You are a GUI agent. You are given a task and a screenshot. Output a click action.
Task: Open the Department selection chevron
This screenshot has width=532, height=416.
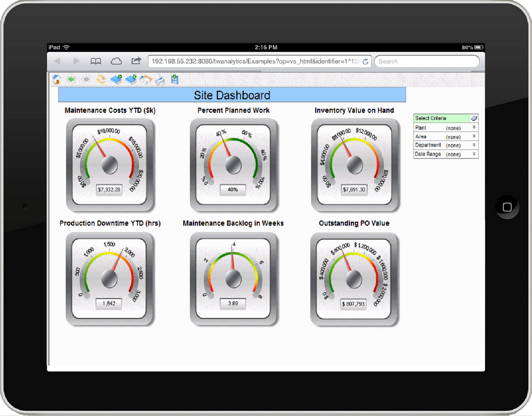coord(474,145)
